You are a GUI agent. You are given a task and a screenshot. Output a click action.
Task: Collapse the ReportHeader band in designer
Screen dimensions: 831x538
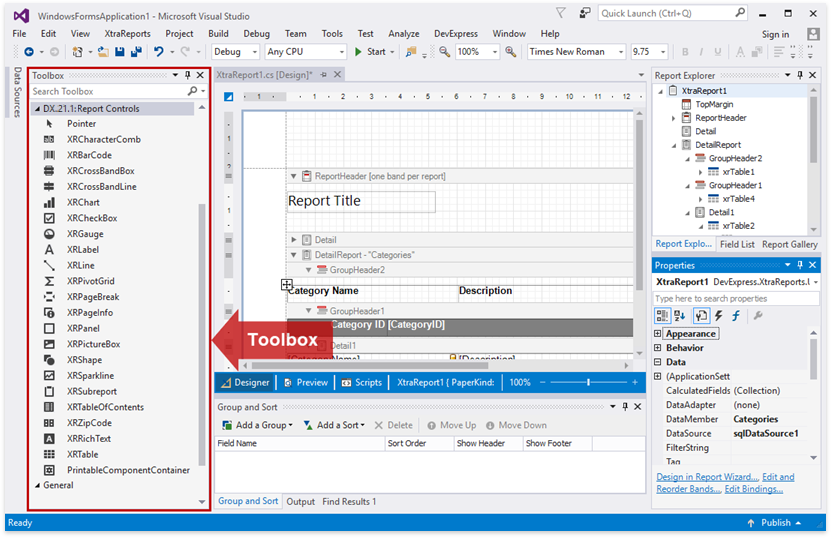293,176
